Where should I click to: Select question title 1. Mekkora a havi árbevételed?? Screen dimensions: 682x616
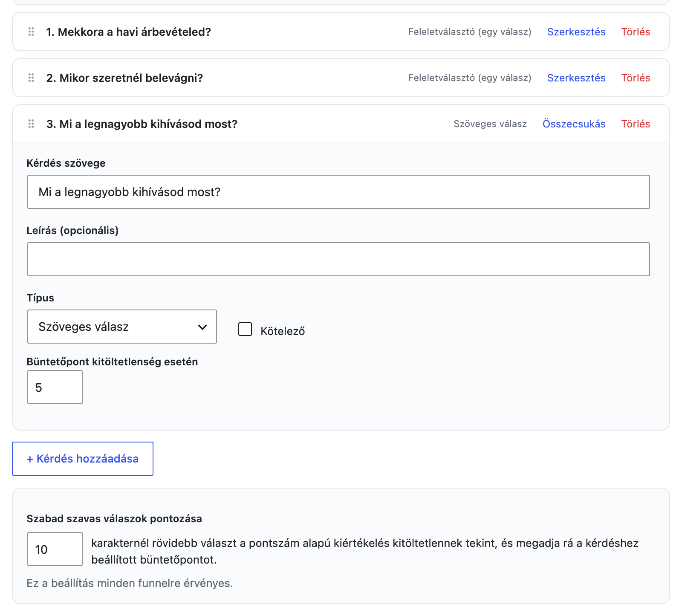pyautogui.click(x=128, y=32)
